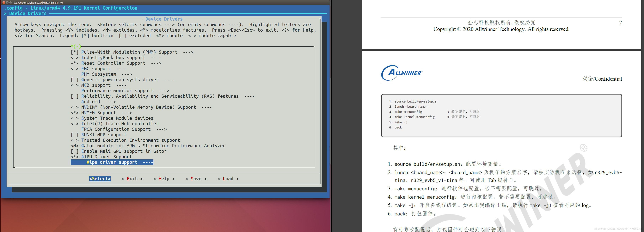
Task: Click the Exit button
Action: coord(132,179)
